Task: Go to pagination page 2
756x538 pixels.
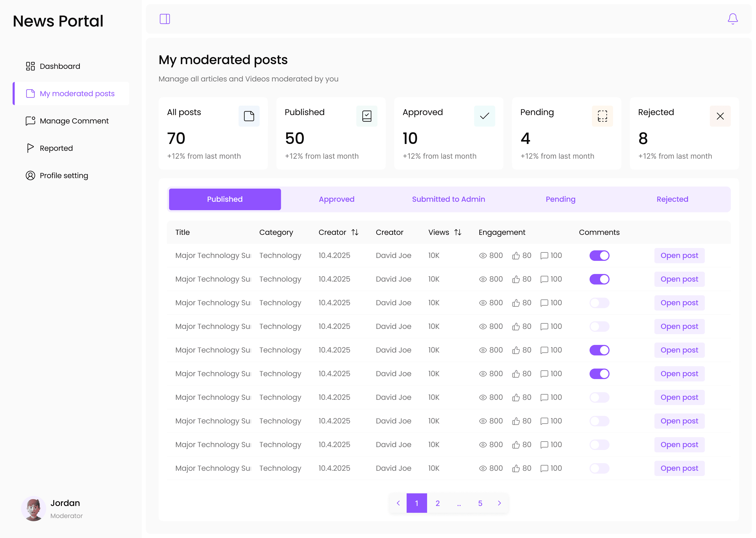Action: pyautogui.click(x=438, y=503)
